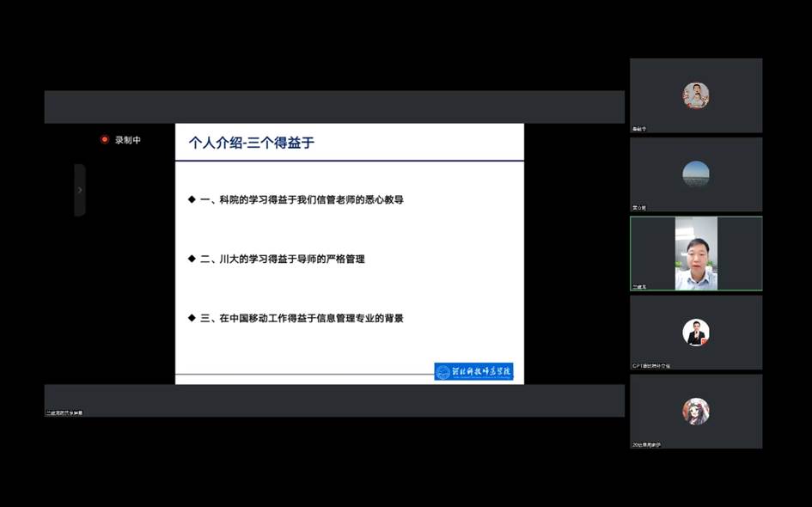Click the active speaker's live video feed
The width and height of the screenshot is (812, 507).
pyautogui.click(x=695, y=253)
